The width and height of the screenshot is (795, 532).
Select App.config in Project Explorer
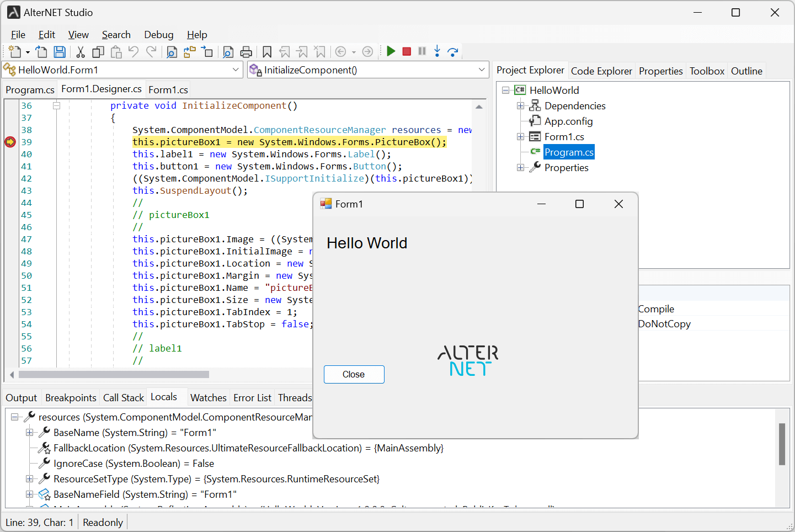point(568,121)
